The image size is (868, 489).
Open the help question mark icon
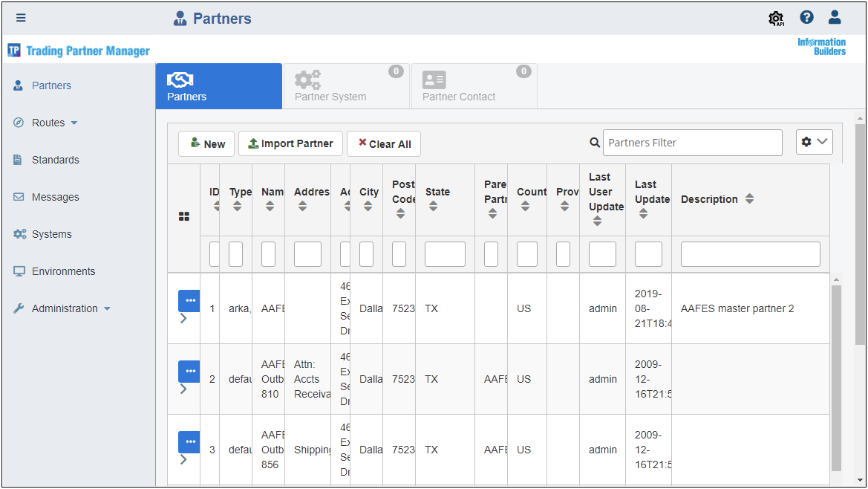coord(806,17)
